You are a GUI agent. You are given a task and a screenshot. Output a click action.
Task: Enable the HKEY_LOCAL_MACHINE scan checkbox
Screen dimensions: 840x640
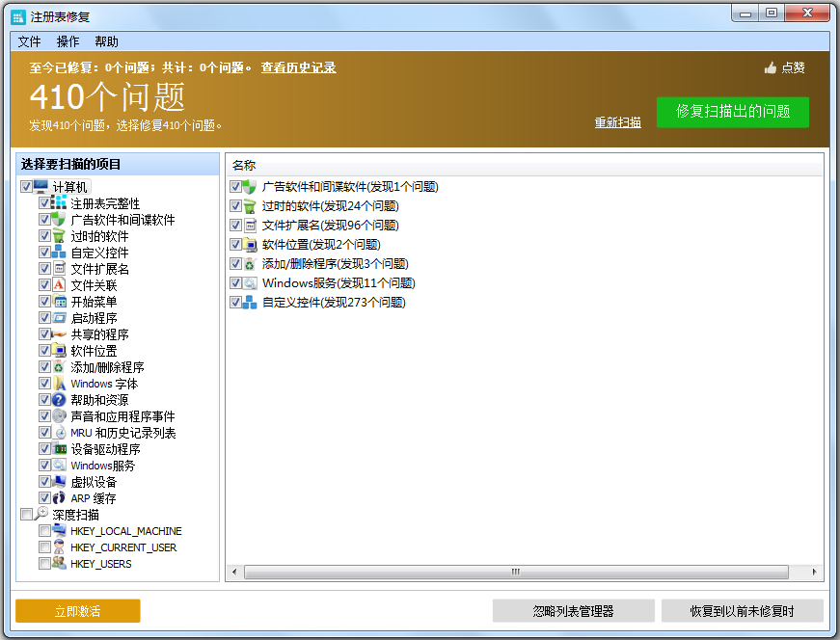[43, 530]
